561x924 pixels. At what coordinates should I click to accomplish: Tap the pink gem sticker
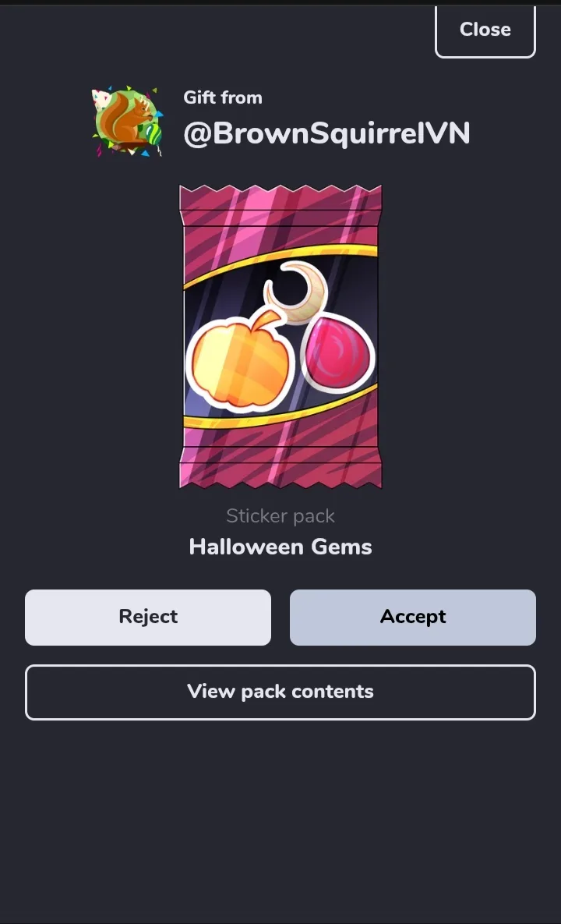[x=337, y=353]
